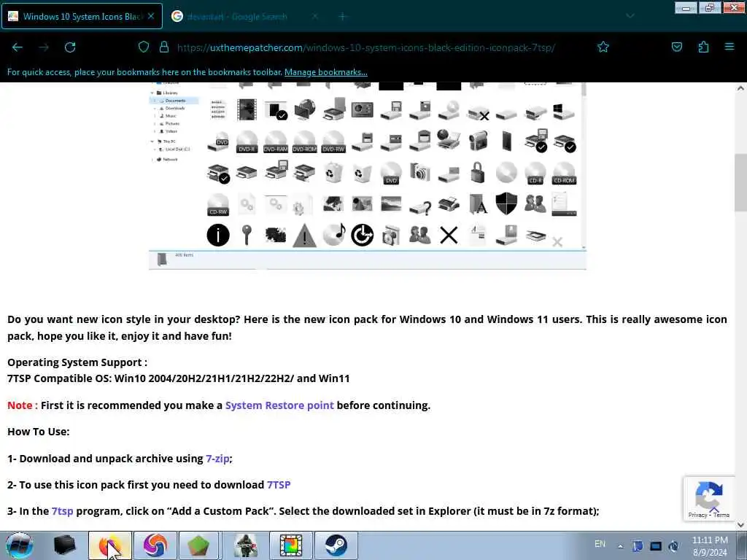Viewport: 747px width, 560px height.
Task: Focus the uxthemepatcher.com address bar
Action: pos(366,47)
